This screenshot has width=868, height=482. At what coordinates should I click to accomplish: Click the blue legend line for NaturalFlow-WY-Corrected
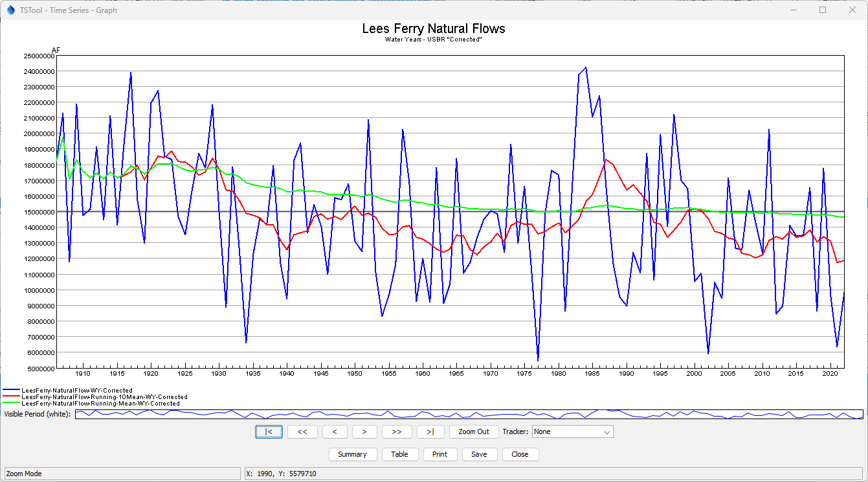12,391
